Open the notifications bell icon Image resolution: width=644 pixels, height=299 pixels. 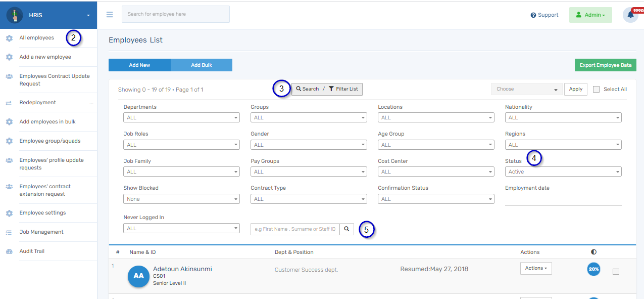click(x=630, y=15)
